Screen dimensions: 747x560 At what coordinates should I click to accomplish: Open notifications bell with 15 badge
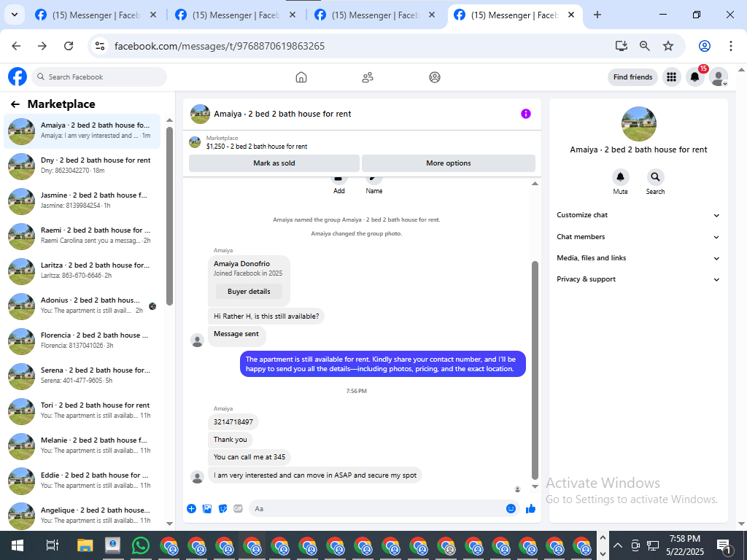click(695, 77)
